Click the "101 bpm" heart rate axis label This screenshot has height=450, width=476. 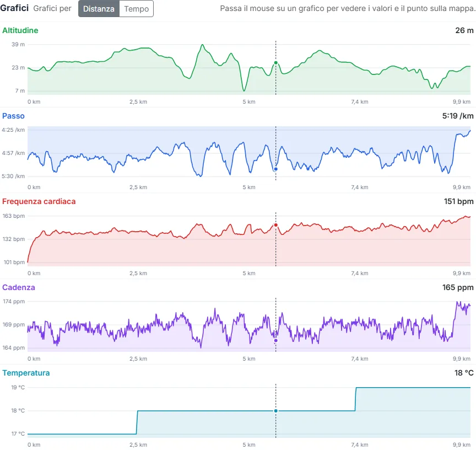pyautogui.click(x=14, y=262)
